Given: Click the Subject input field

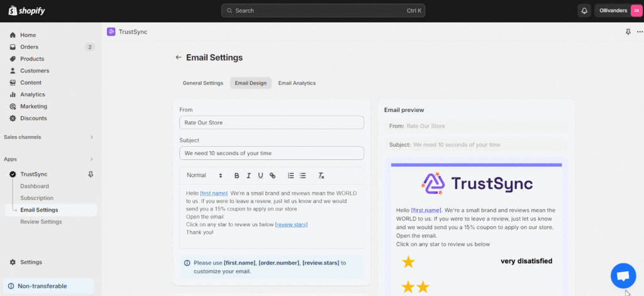Looking at the screenshot, I should click(x=272, y=153).
